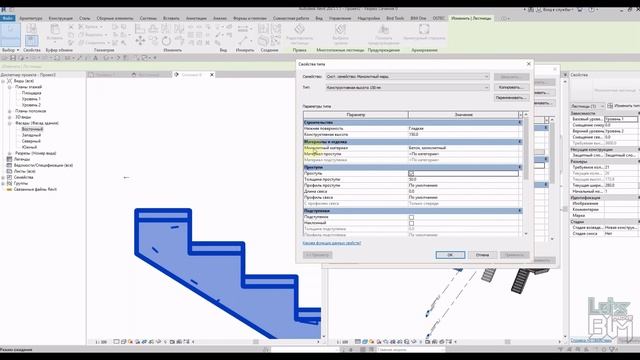The width and height of the screenshot is (640, 360).
Task: Click the type parameters vertical scrollbar
Action: [526, 148]
